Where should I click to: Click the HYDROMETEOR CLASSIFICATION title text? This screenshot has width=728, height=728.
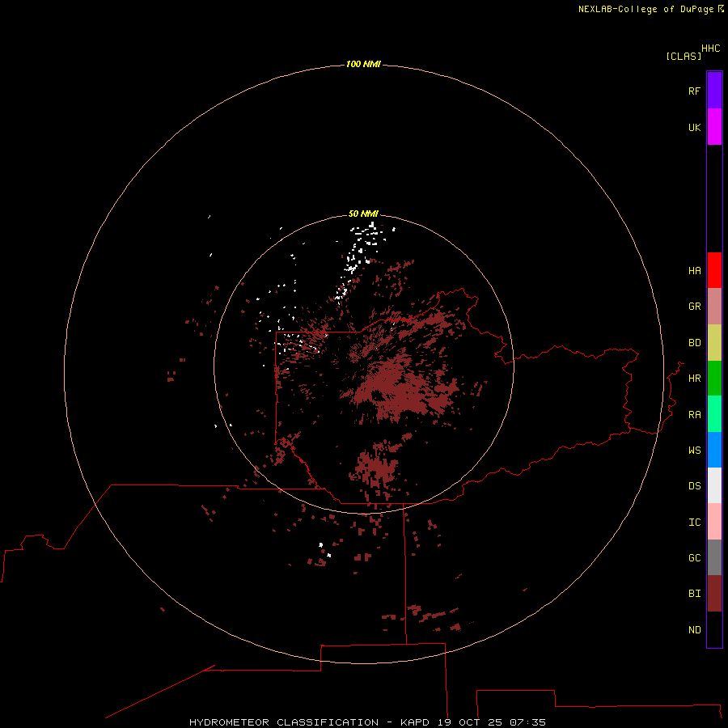pos(284,722)
